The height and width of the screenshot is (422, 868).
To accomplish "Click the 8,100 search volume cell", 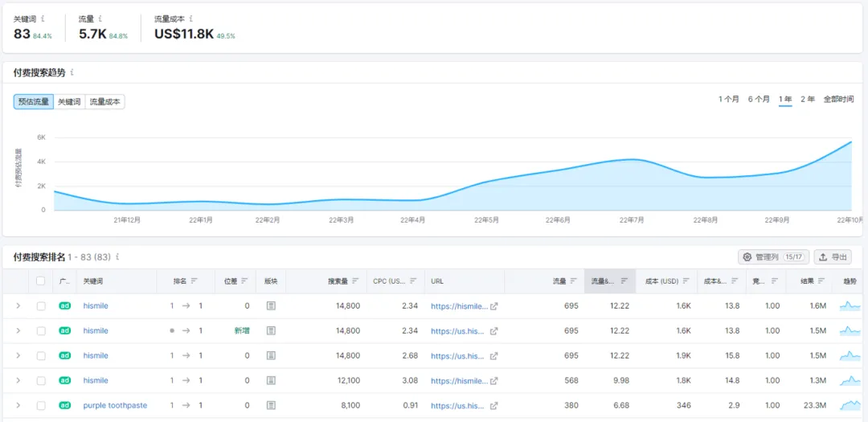I will point(349,405).
